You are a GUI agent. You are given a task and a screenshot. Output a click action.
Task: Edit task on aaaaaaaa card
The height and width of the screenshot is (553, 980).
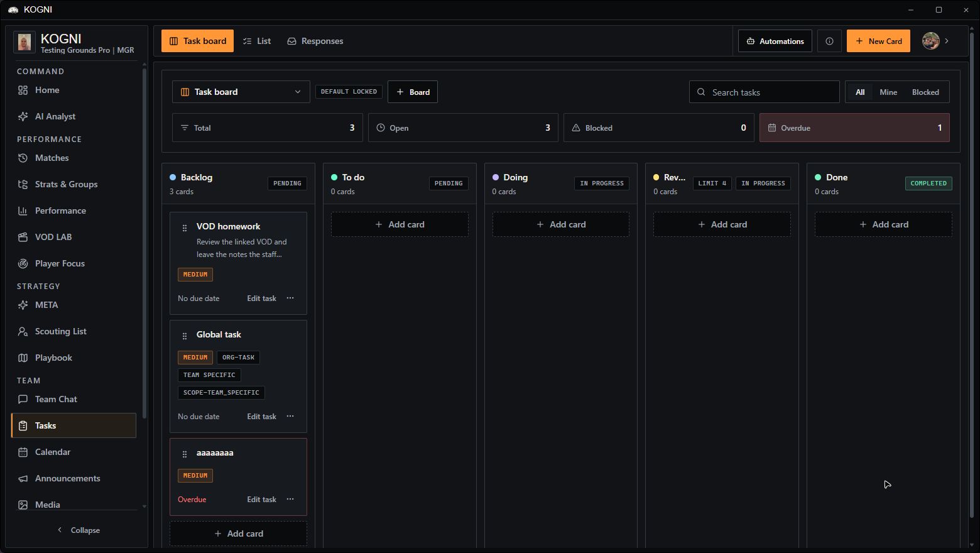[261, 500]
